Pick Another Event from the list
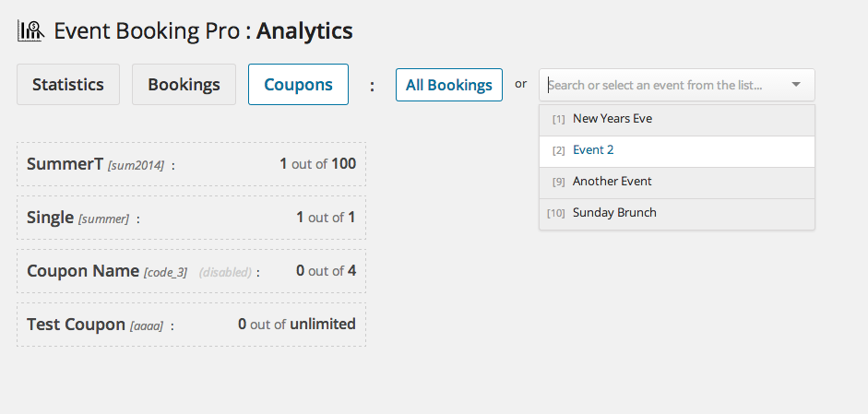This screenshot has height=414, width=868. tap(677, 182)
